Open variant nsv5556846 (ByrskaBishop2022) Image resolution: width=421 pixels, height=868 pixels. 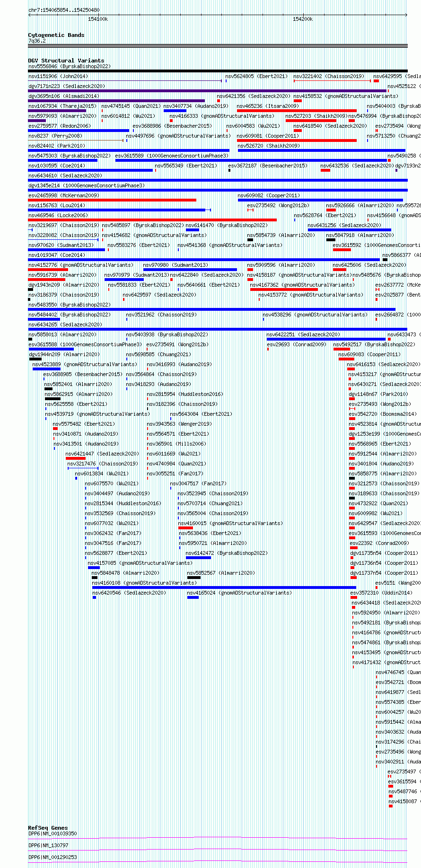[x=70, y=66]
